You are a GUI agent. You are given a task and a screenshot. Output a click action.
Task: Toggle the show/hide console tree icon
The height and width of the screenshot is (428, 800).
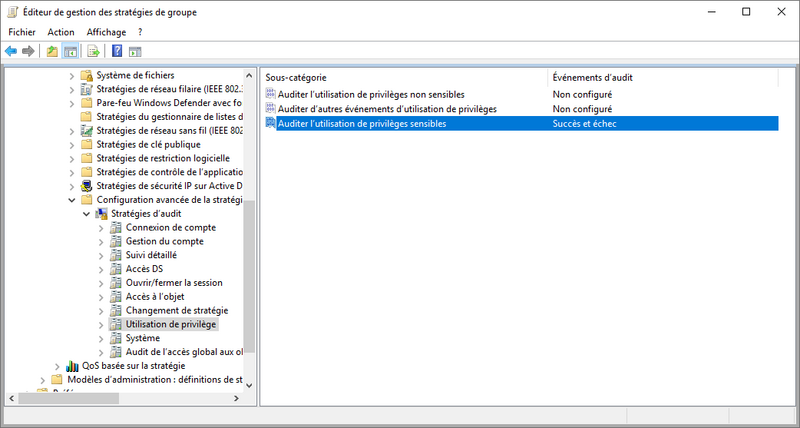(70, 51)
